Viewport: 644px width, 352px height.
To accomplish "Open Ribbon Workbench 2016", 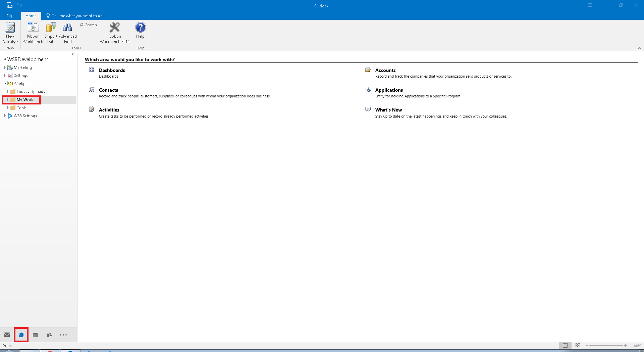I will click(114, 28).
